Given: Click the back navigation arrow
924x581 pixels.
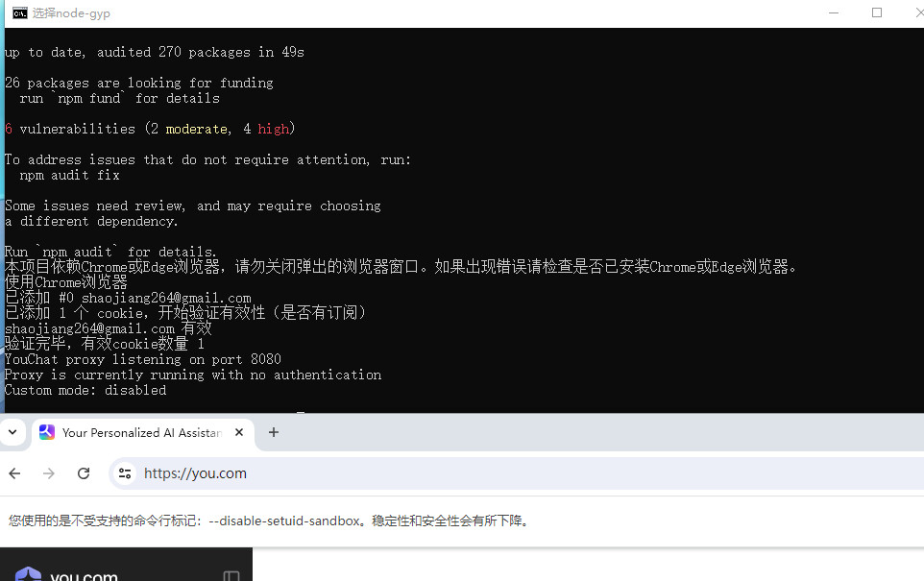Looking at the screenshot, I should point(14,473).
